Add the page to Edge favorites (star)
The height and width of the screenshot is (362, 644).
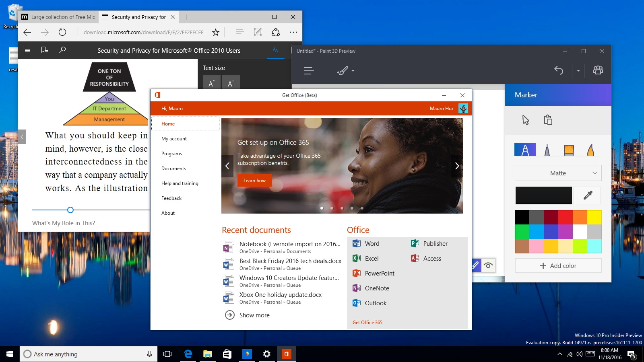[216, 32]
